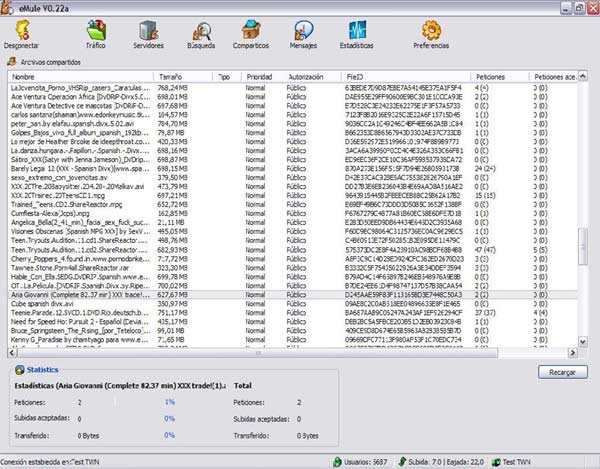Click the 627,67MB size cell
600x469 pixels.
(173, 295)
